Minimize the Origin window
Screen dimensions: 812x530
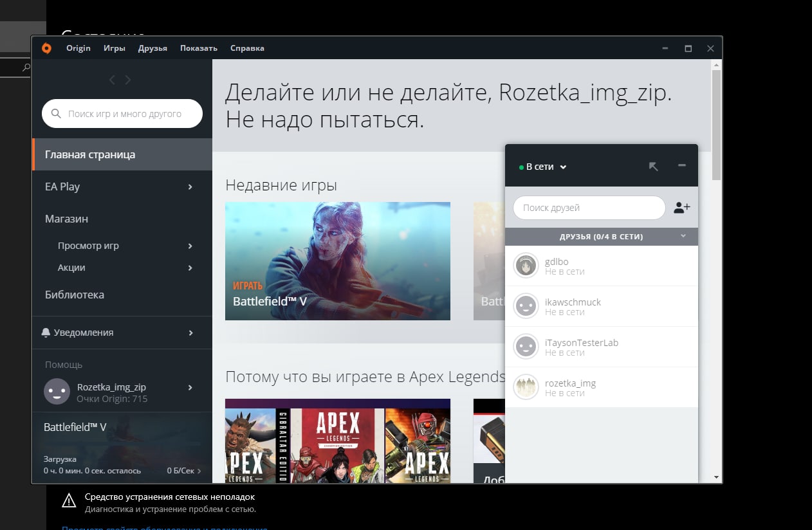[665, 48]
